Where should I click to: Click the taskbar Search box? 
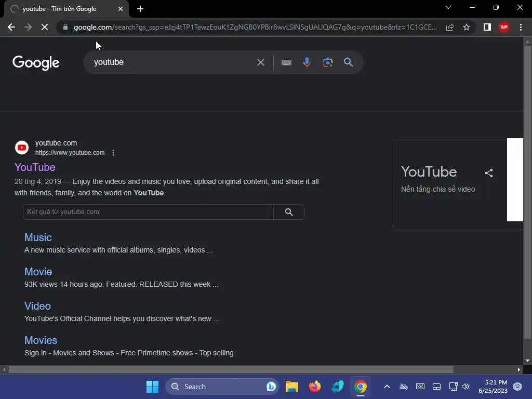pyautogui.click(x=222, y=387)
